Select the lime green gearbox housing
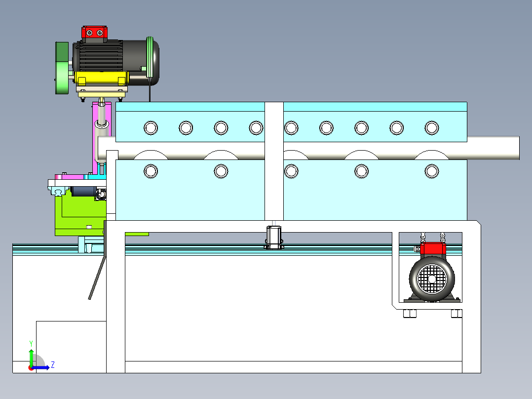 click(81, 213)
